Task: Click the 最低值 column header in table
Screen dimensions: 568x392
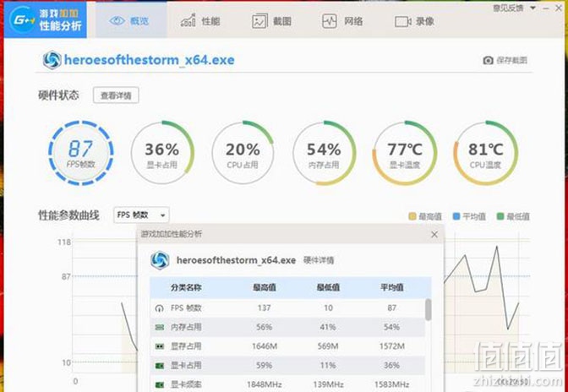Action: click(328, 288)
